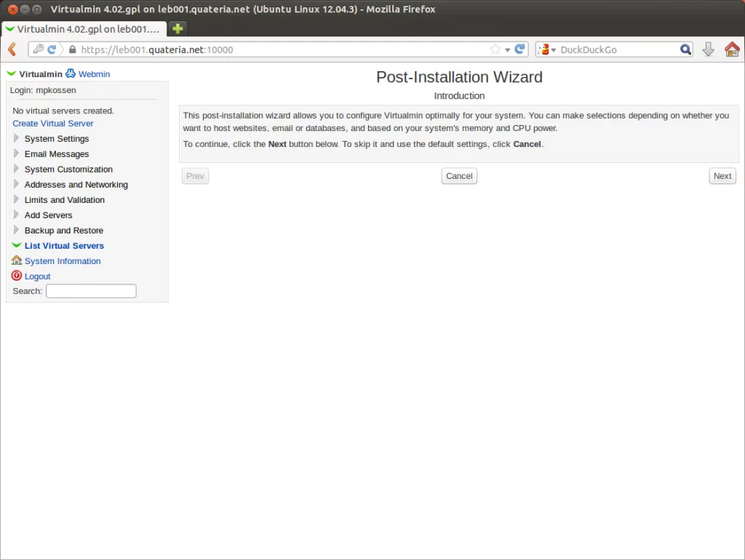
Task: Click the wizard Next button
Action: click(x=722, y=176)
